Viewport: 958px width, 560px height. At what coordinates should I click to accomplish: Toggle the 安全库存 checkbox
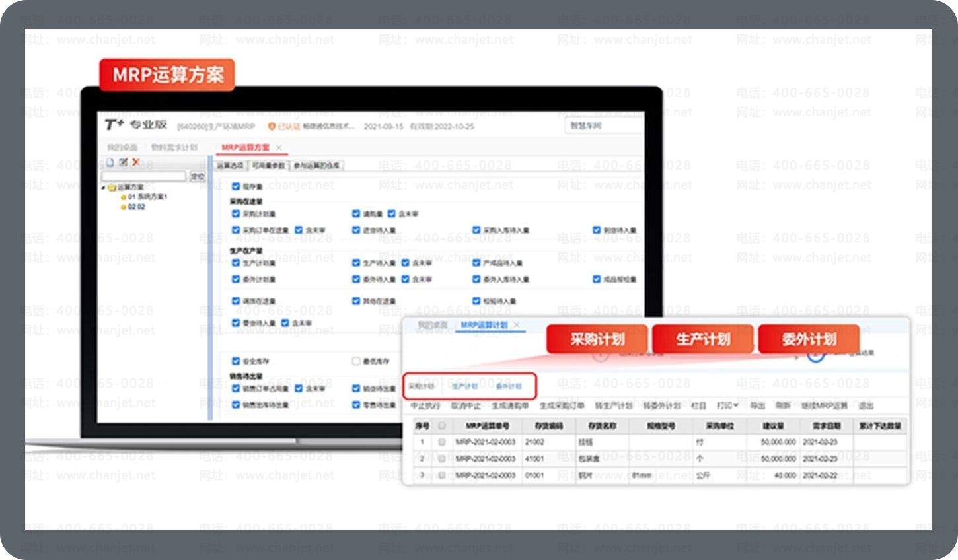click(236, 361)
